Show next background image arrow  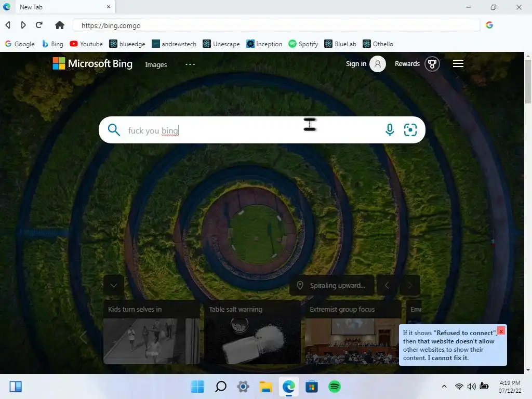click(410, 285)
